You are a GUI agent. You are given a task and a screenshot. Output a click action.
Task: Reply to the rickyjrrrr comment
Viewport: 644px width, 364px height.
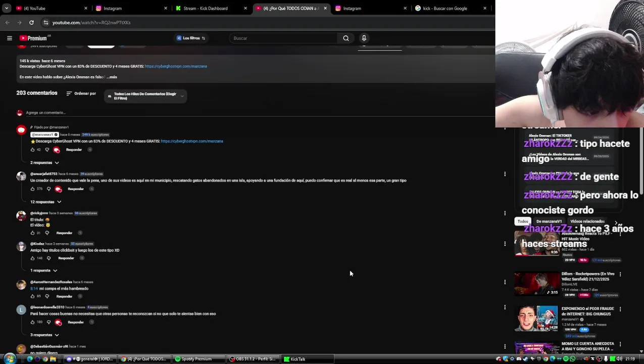pos(64,233)
